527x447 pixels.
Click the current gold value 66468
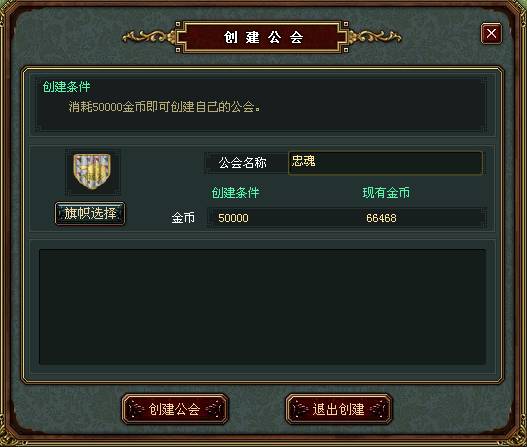[381, 218]
